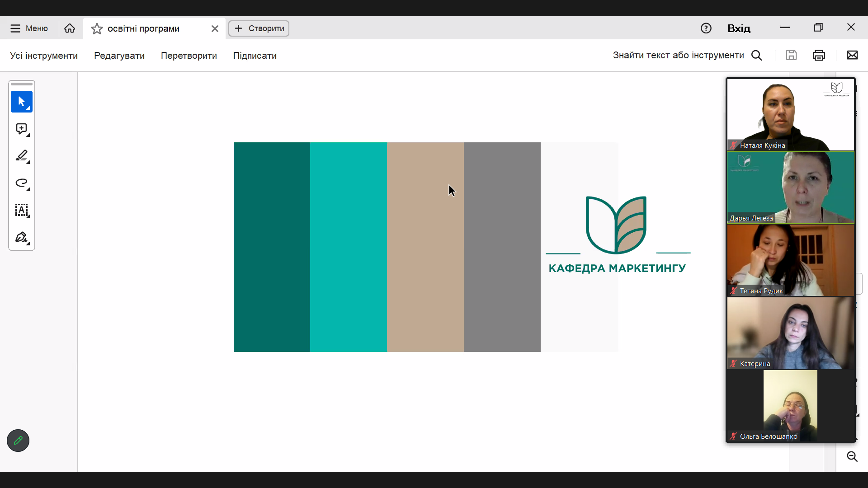Select the signature pen tool
Screen dimensions: 868x488
[x=21, y=237]
